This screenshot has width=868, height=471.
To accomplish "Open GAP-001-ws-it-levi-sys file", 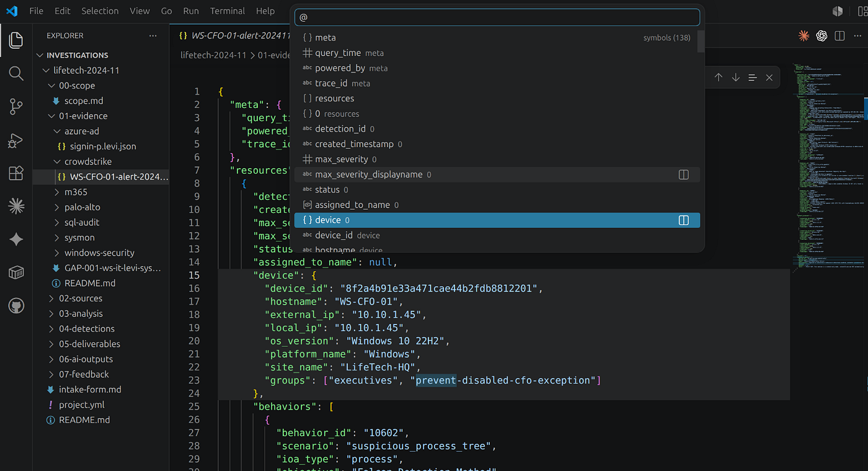I will [x=112, y=268].
